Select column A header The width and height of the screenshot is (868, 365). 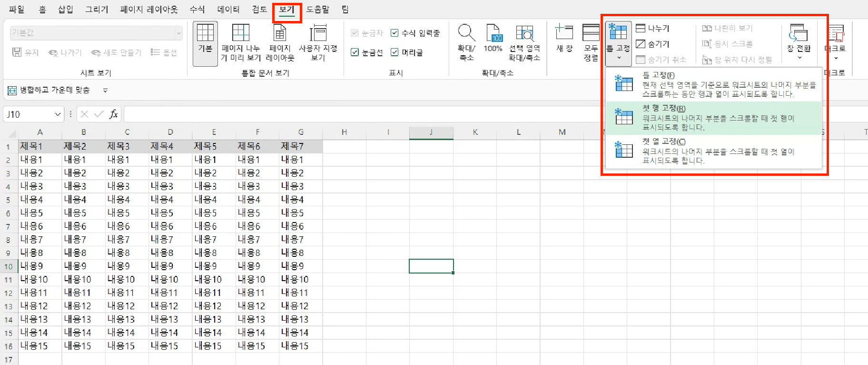tap(40, 132)
